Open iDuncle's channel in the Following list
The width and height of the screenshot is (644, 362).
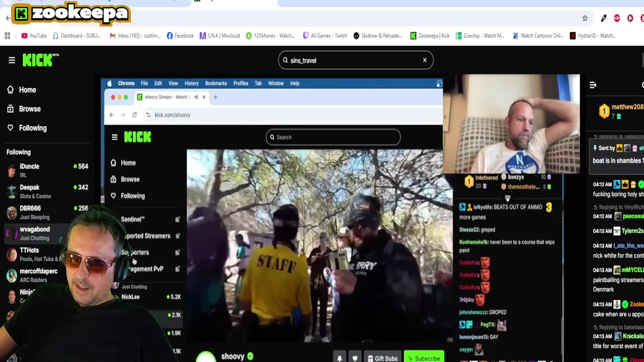tap(48, 170)
